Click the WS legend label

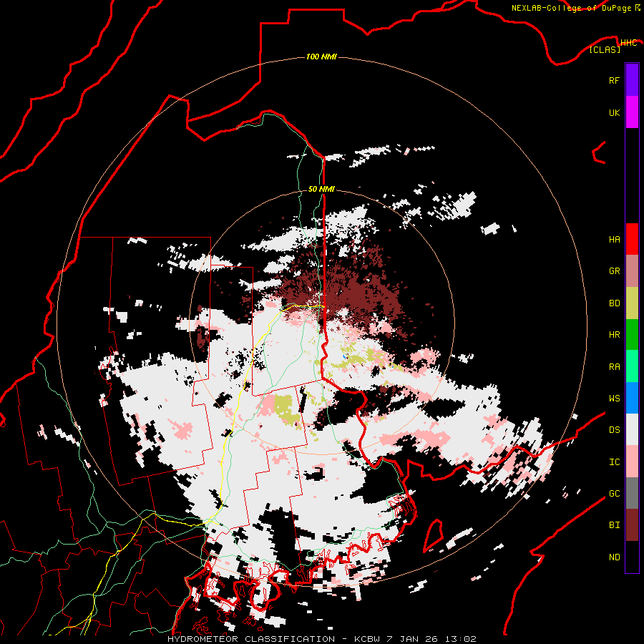(x=614, y=399)
